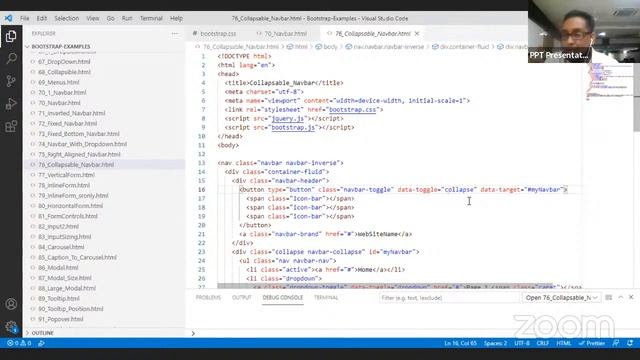Click the debug console prompt chevron
Screen dimensions: 640x360
[x=193, y=333]
